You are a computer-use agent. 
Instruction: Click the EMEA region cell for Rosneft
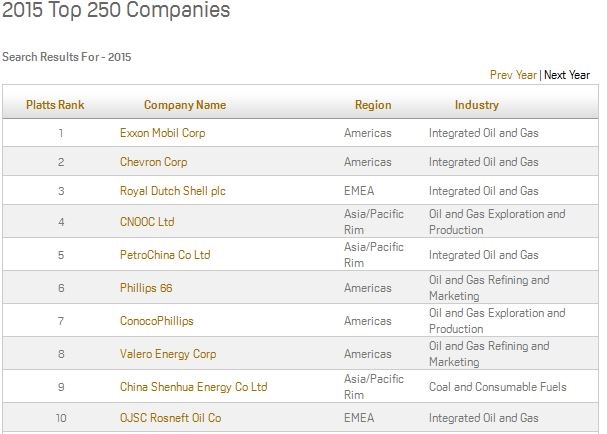360,418
